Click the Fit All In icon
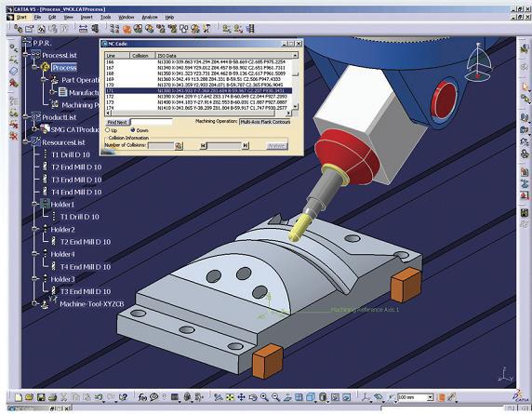Screen dimensions: 532x414 230,397
